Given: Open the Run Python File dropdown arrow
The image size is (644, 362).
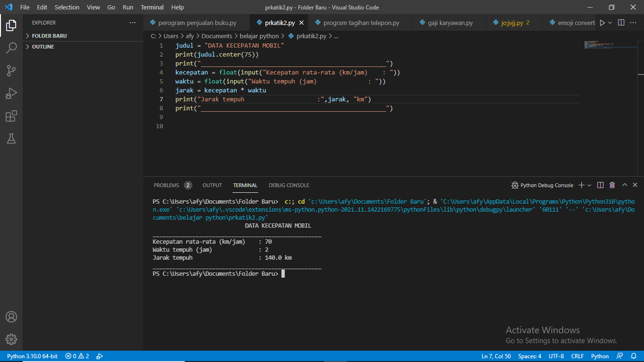Looking at the screenshot, I should 610,23.
